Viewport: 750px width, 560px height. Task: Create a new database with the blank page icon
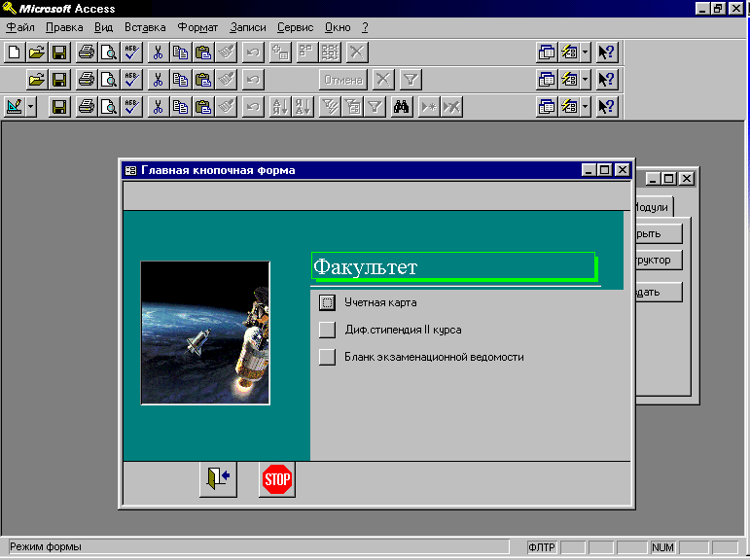coord(15,52)
